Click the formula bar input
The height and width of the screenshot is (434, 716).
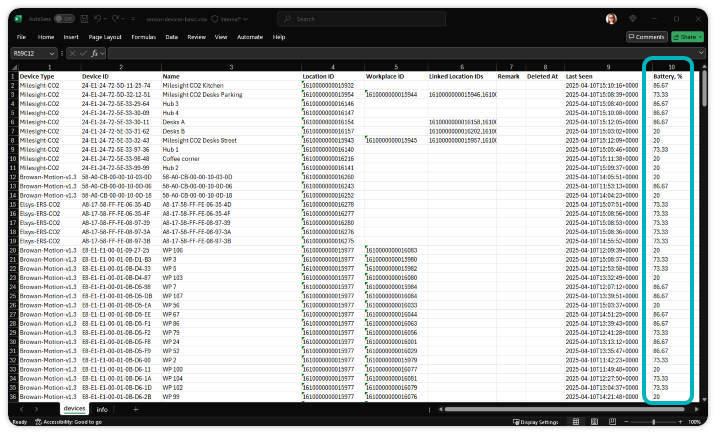(x=402, y=53)
